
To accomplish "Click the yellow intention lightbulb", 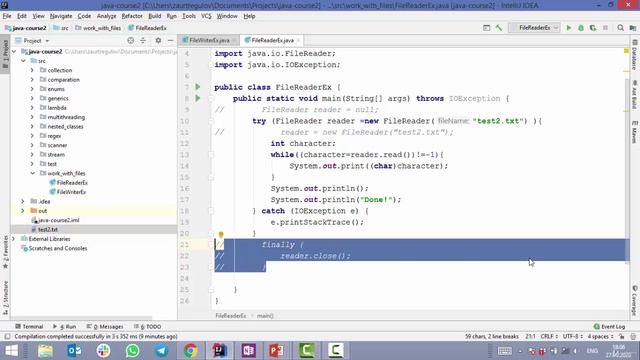I will 221,234.
